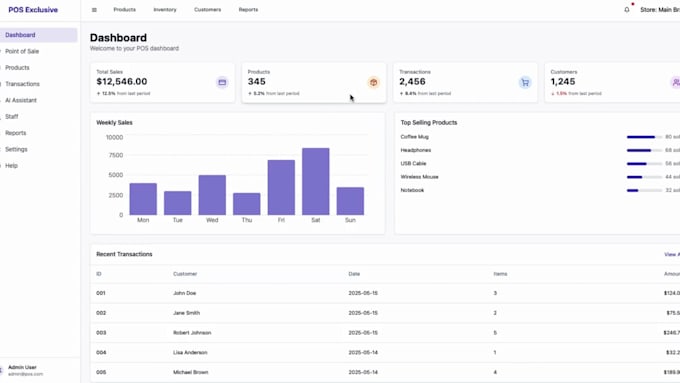Click the Date column header
Viewport: 680px width, 383px height.
point(354,274)
